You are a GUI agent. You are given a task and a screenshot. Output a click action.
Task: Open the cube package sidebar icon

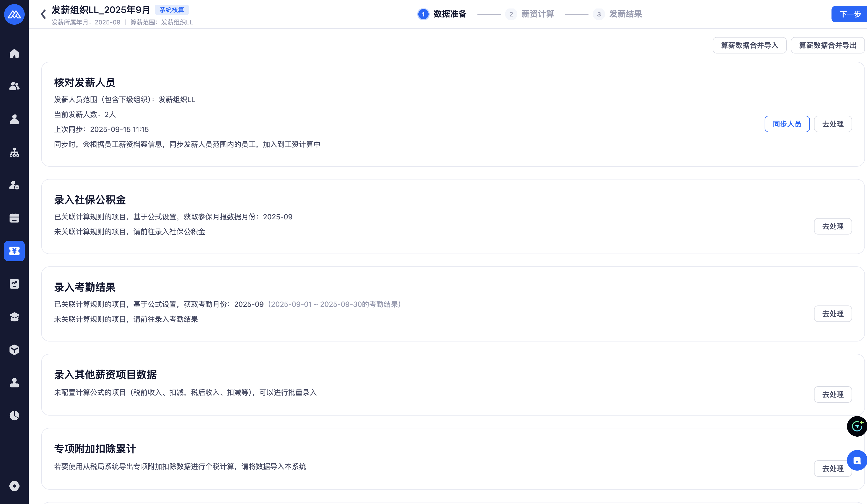pos(14,350)
